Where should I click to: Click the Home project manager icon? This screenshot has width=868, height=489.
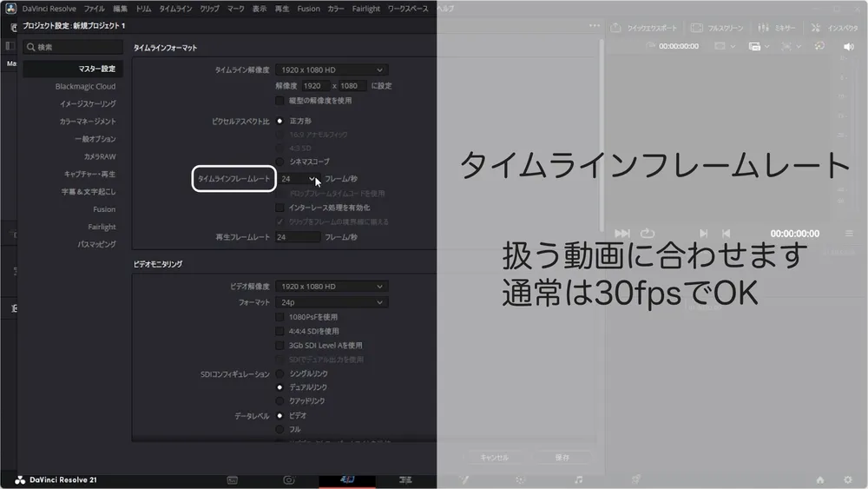(820, 479)
